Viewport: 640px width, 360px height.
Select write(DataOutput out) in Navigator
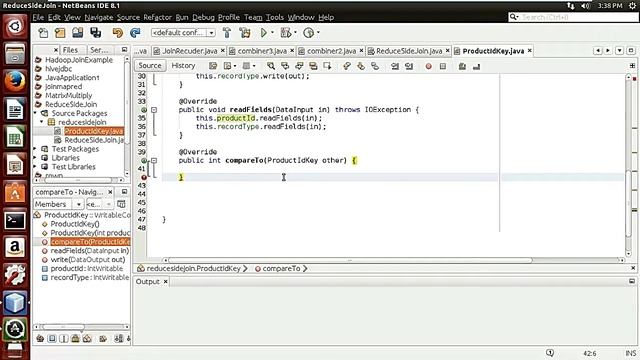88,260
